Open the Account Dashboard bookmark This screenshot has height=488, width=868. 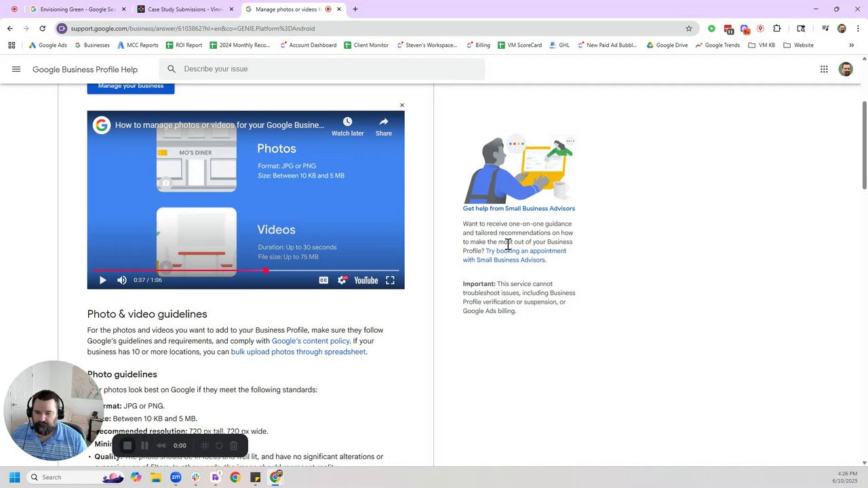click(307, 45)
